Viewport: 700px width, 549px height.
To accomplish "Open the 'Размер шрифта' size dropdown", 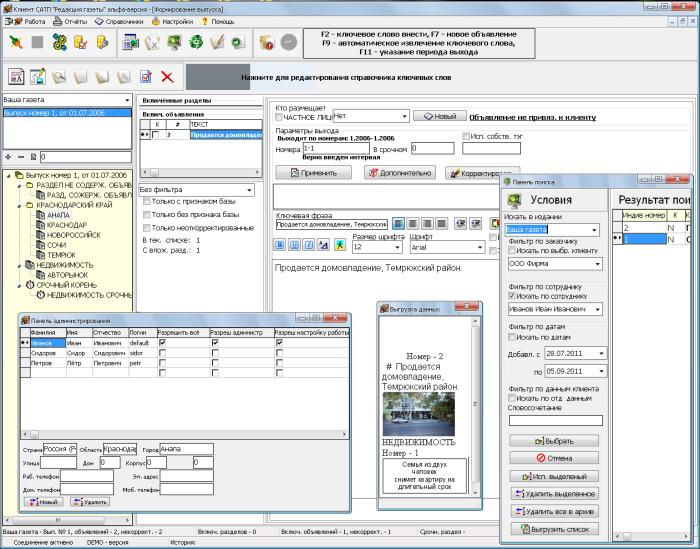I will (x=396, y=246).
